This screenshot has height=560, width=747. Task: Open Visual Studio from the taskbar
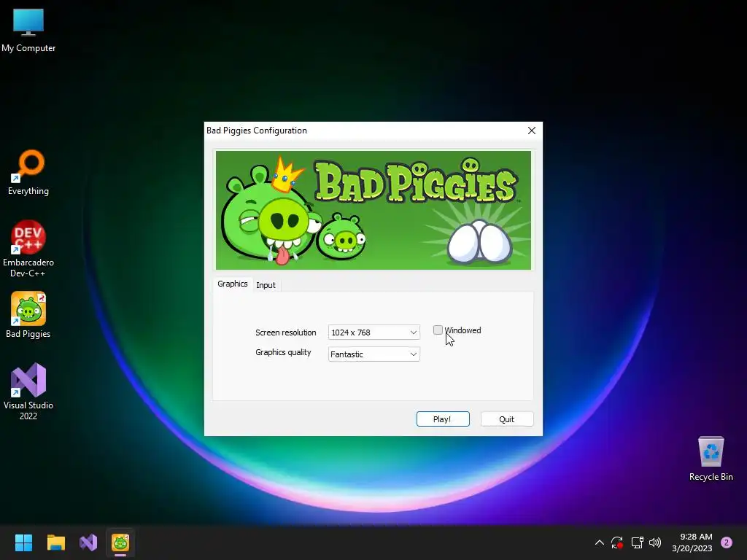click(x=88, y=542)
